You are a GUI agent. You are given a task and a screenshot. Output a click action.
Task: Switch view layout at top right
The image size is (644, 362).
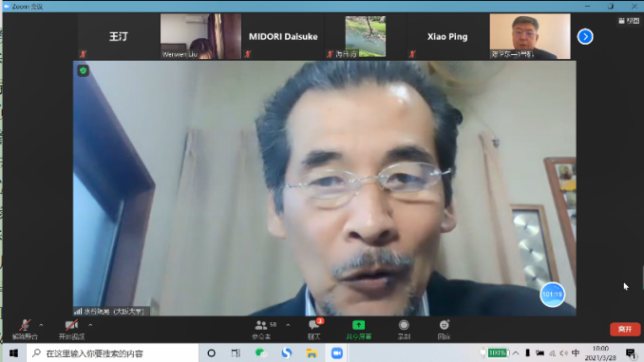[x=629, y=21]
